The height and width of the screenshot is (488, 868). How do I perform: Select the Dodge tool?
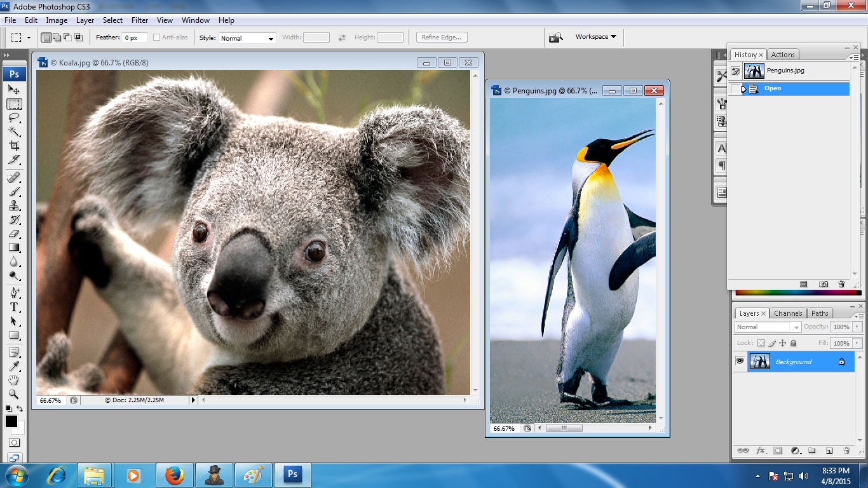pyautogui.click(x=14, y=275)
